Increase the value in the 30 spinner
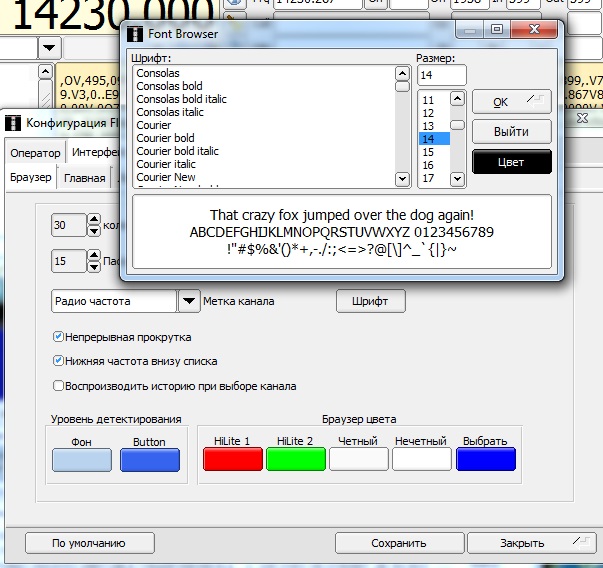 (x=94, y=220)
